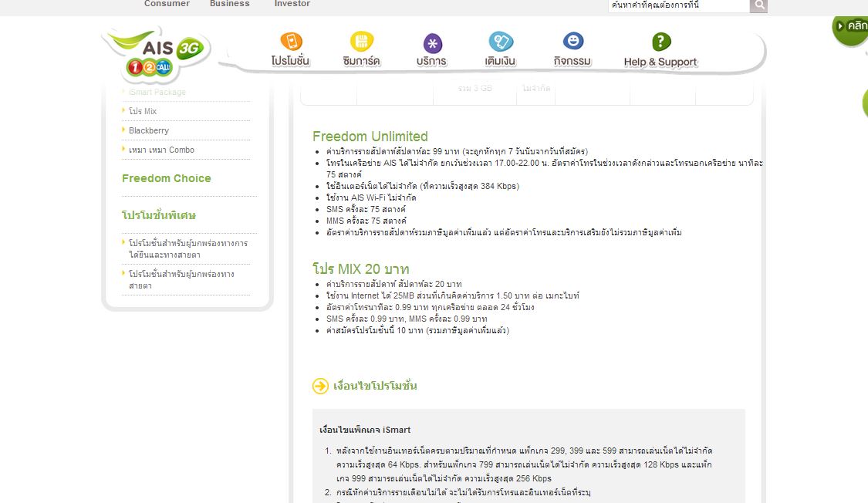
Task: Open the Help & Support menu label
Action: (x=660, y=62)
